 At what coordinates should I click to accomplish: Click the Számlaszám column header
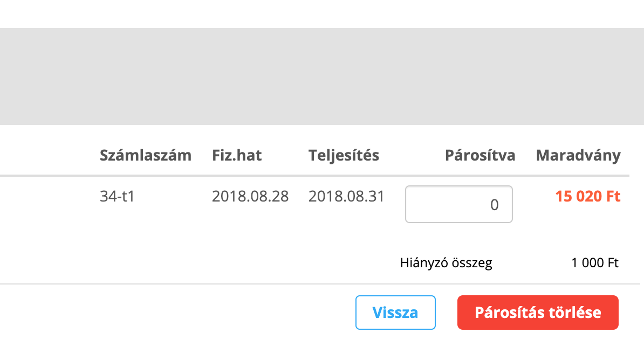[x=145, y=156]
